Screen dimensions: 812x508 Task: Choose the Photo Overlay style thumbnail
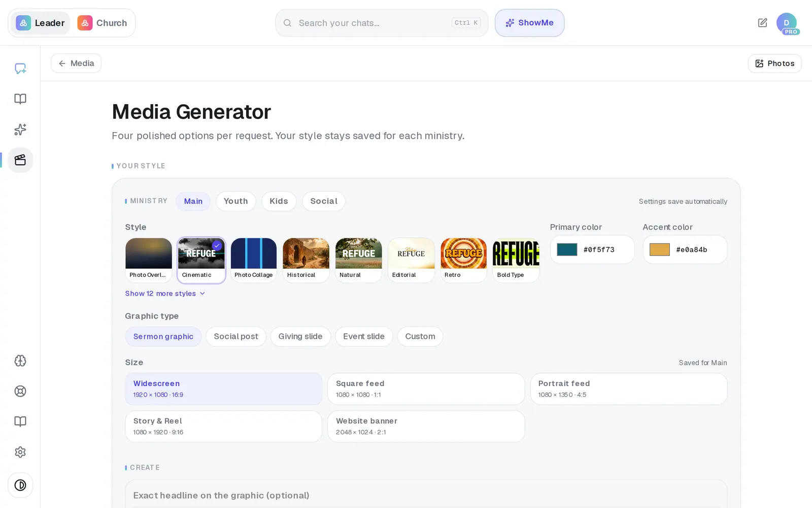point(149,260)
